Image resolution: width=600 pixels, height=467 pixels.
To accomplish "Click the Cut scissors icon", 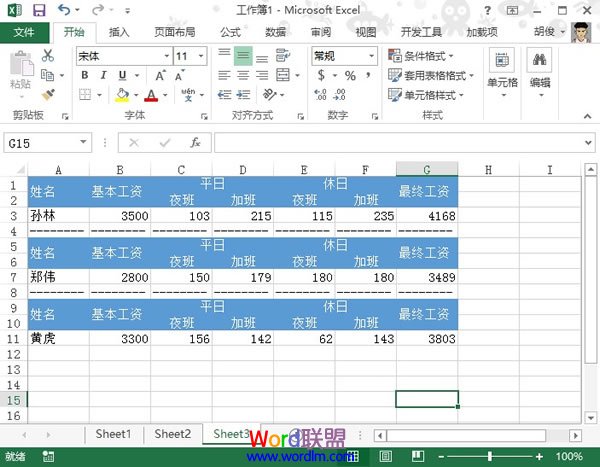I will click(48, 56).
